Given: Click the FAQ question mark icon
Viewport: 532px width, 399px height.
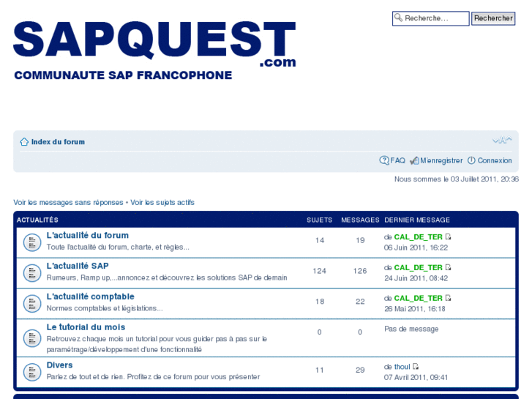Looking at the screenshot, I should (384, 160).
